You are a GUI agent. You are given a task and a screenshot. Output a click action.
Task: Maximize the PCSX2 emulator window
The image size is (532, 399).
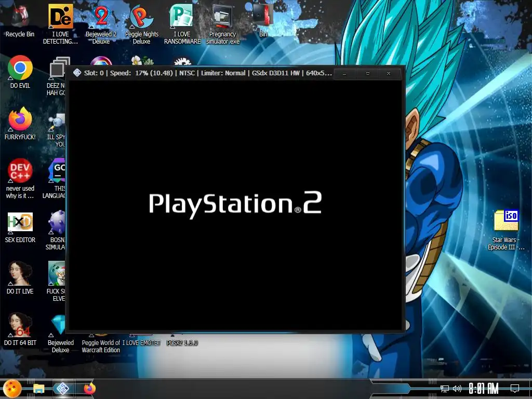click(367, 73)
